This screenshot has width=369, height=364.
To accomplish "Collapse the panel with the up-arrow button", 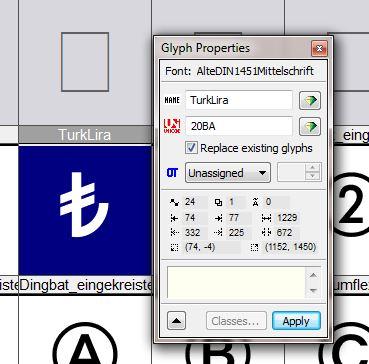I will tap(176, 321).
